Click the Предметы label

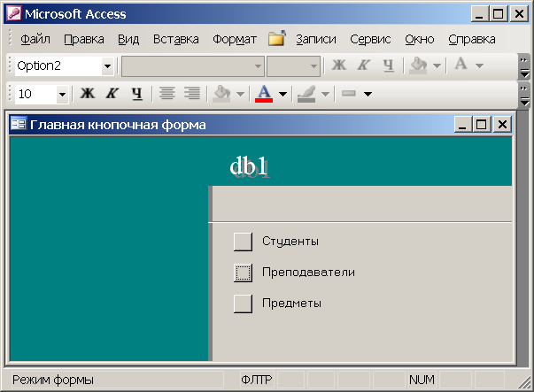tap(291, 303)
